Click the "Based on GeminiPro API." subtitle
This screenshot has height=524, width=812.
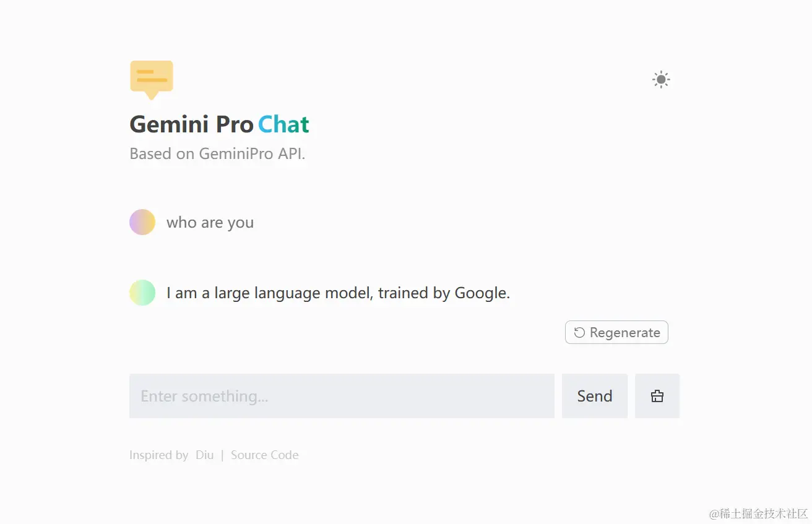[217, 154]
